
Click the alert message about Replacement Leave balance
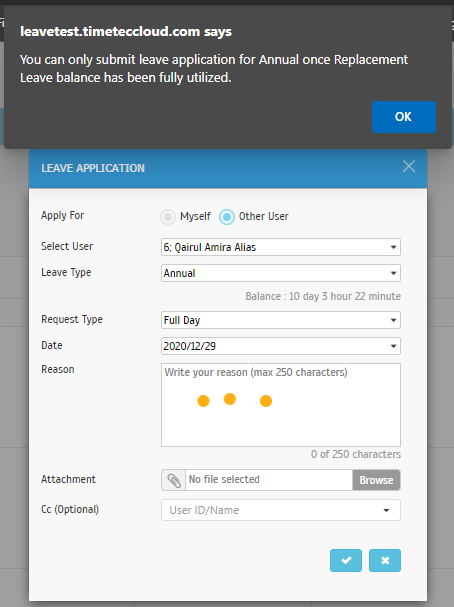[x=214, y=69]
